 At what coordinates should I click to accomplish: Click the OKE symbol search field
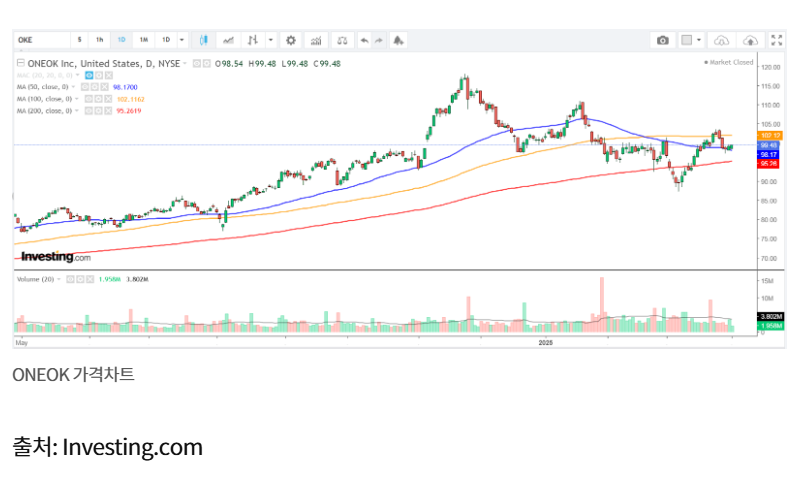pyautogui.click(x=42, y=40)
